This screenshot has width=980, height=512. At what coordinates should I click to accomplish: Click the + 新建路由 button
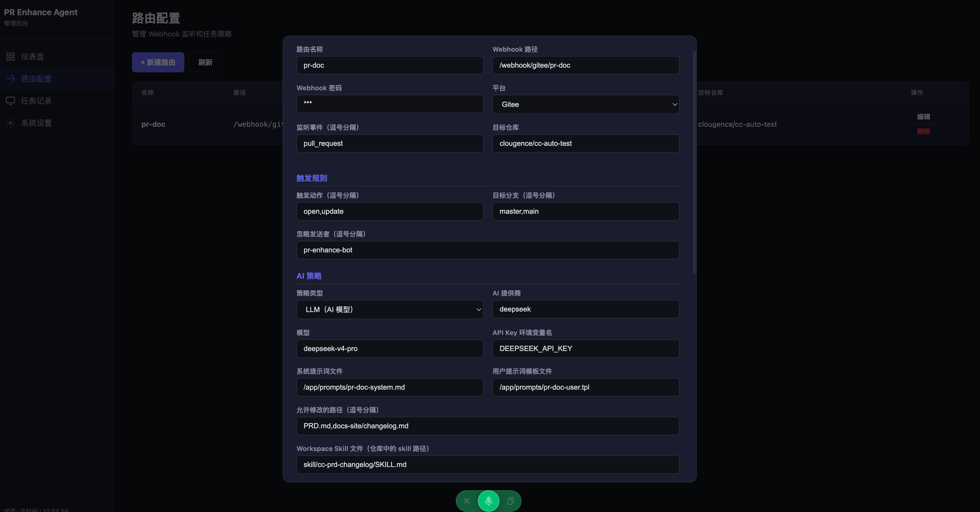(x=158, y=62)
